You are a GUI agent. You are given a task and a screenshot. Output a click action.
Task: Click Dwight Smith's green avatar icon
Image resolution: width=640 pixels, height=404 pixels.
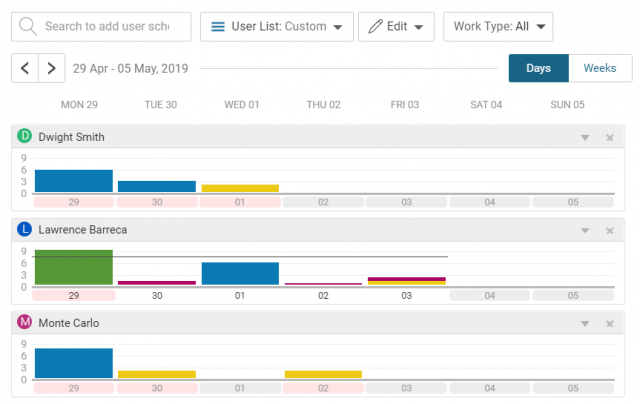point(25,136)
